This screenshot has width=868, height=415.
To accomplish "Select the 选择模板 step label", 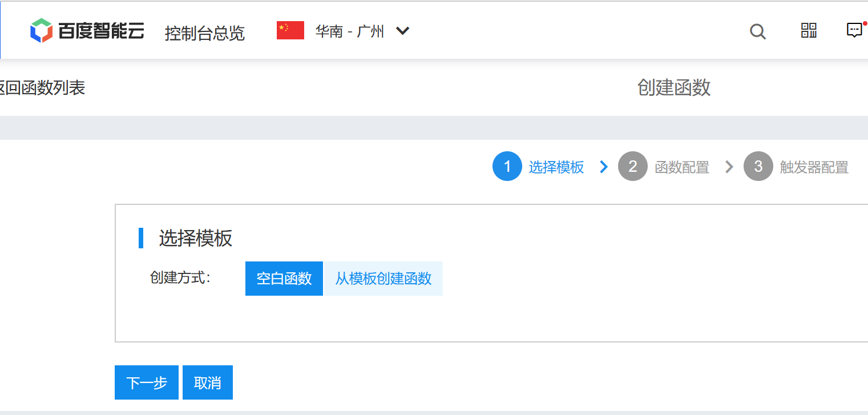I will pyautogui.click(x=556, y=166).
